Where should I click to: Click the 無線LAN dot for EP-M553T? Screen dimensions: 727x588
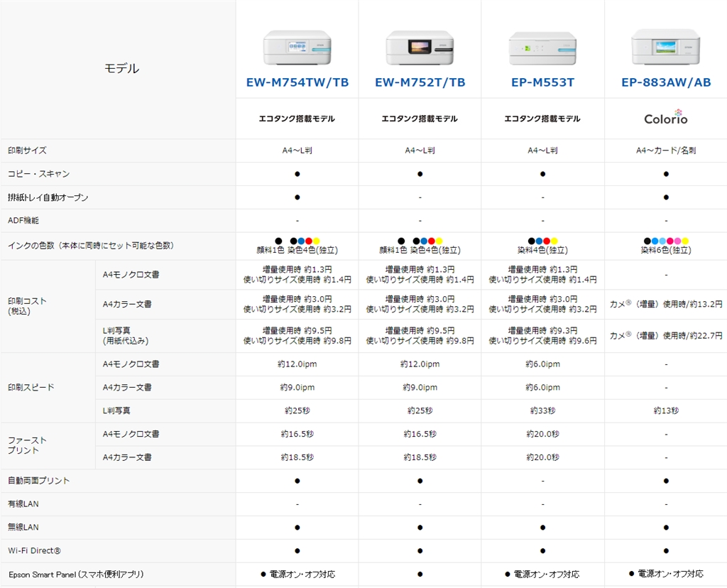(543, 528)
